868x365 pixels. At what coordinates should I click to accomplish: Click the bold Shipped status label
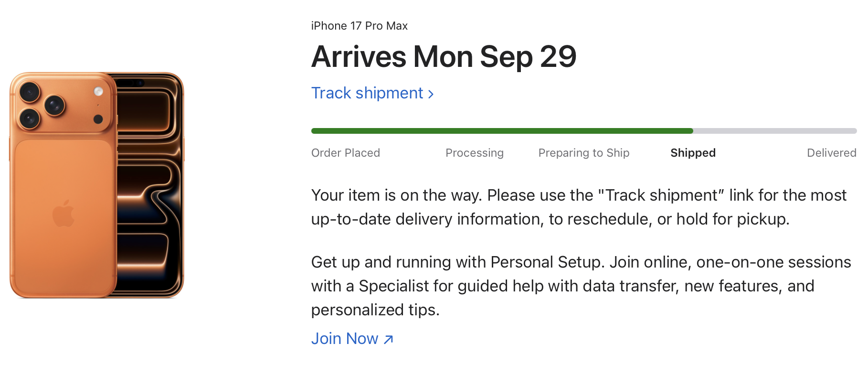click(693, 153)
